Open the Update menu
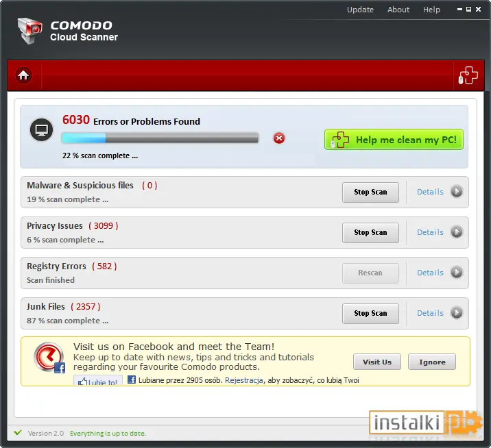This screenshot has width=491, height=448. point(360,10)
